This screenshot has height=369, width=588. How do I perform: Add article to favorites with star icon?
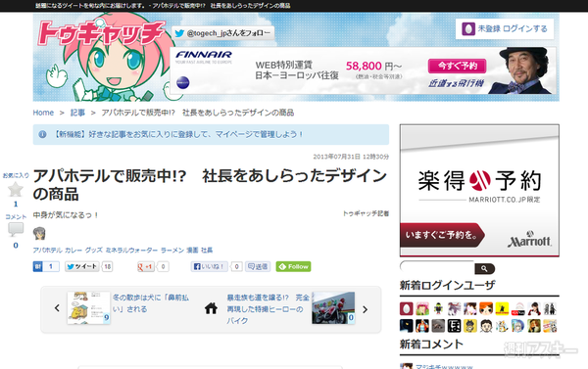[16, 189]
